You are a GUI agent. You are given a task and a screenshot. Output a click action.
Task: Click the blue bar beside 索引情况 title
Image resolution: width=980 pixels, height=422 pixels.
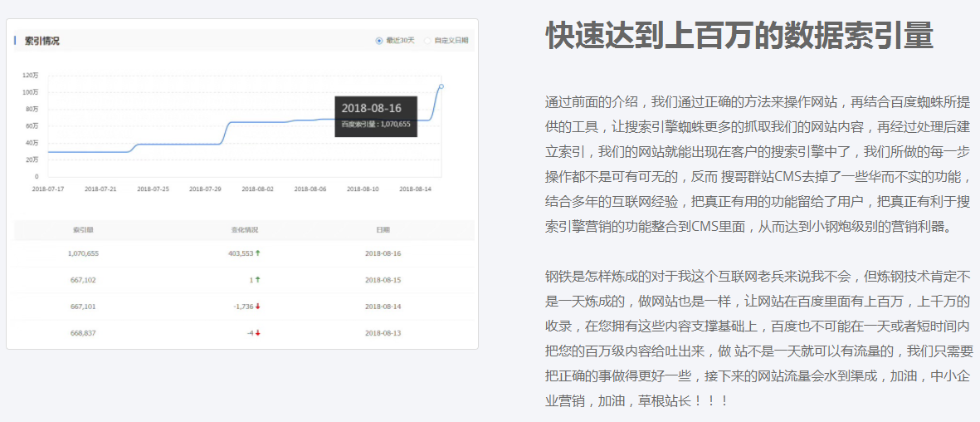pyautogui.click(x=16, y=40)
